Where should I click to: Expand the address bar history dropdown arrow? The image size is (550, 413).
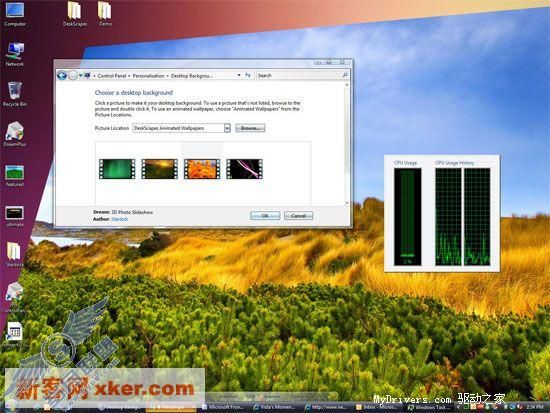(x=239, y=75)
